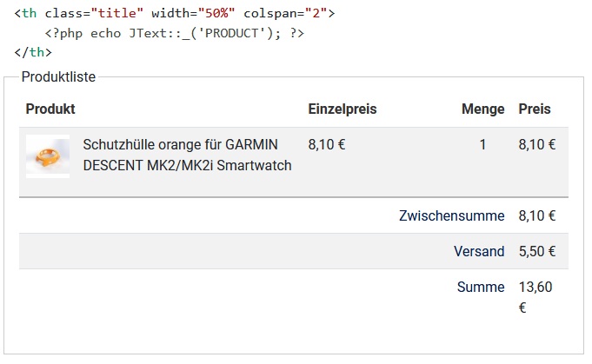Click the Schutzhülle orange für GARMIN product name

(x=187, y=155)
